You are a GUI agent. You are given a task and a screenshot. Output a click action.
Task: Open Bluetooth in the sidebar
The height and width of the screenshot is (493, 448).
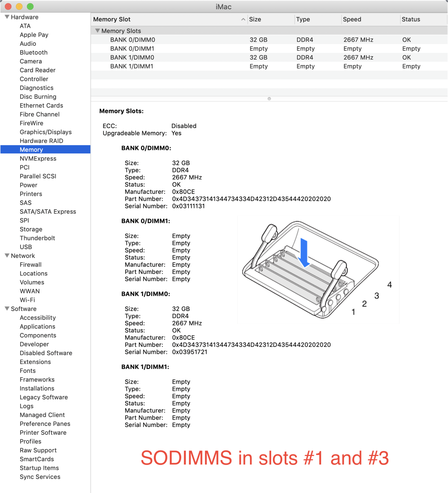point(34,52)
